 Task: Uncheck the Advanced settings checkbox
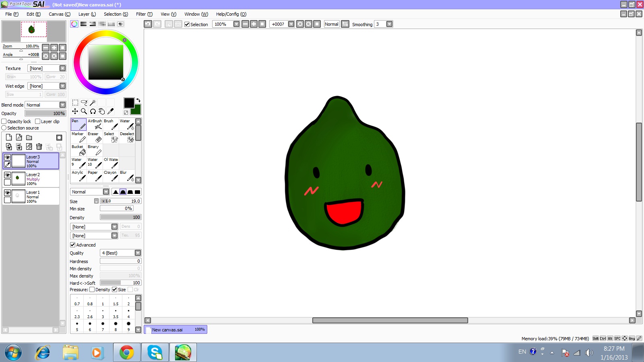click(x=73, y=245)
